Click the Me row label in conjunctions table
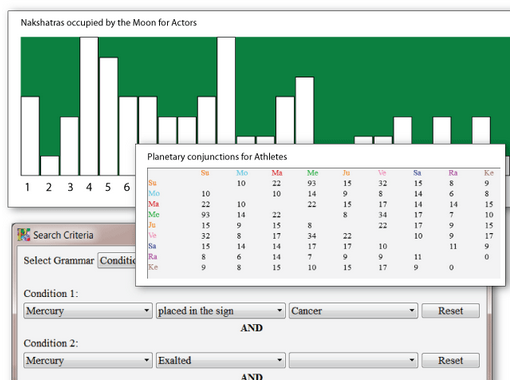Image resolution: width=520 pixels, height=387 pixels. [x=154, y=214]
